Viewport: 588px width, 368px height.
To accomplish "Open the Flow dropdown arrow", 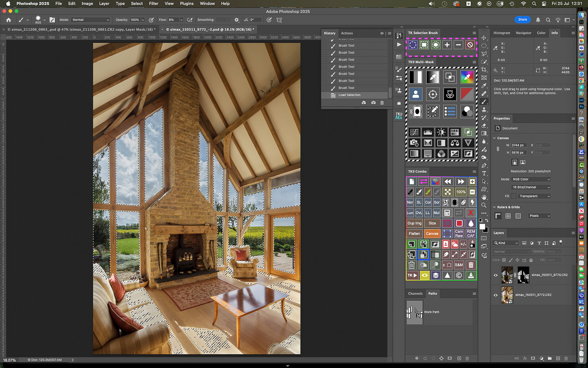I will pos(181,20).
